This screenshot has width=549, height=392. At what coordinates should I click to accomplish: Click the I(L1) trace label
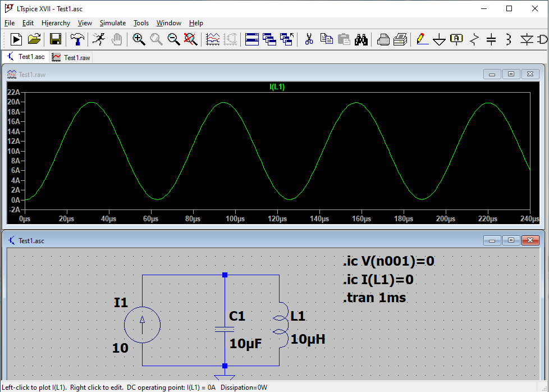(x=277, y=87)
